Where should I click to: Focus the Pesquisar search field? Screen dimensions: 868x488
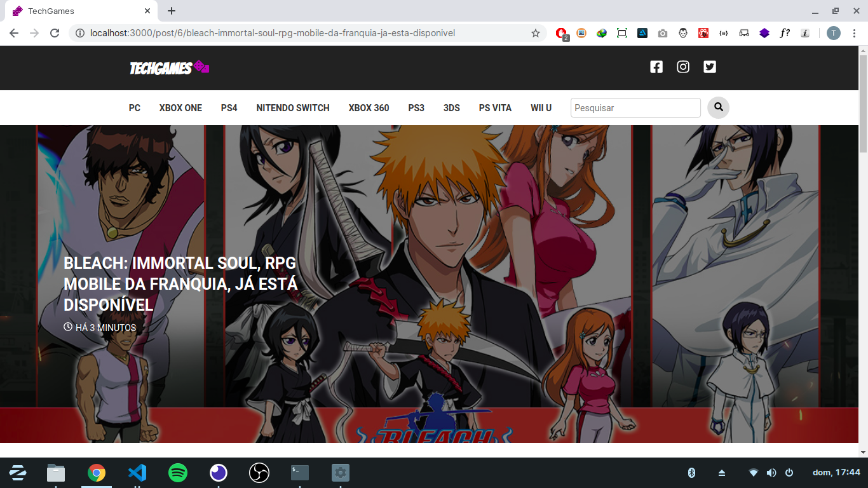click(x=635, y=107)
